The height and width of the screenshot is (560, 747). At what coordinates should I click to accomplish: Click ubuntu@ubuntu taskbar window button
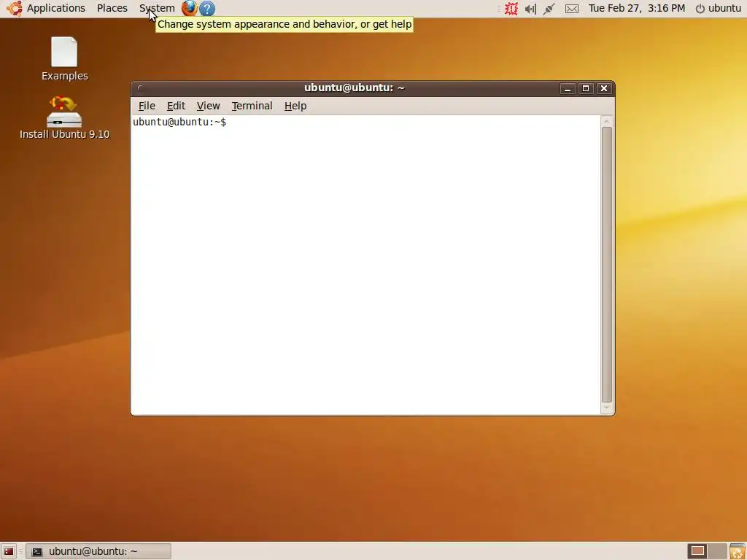coord(98,551)
